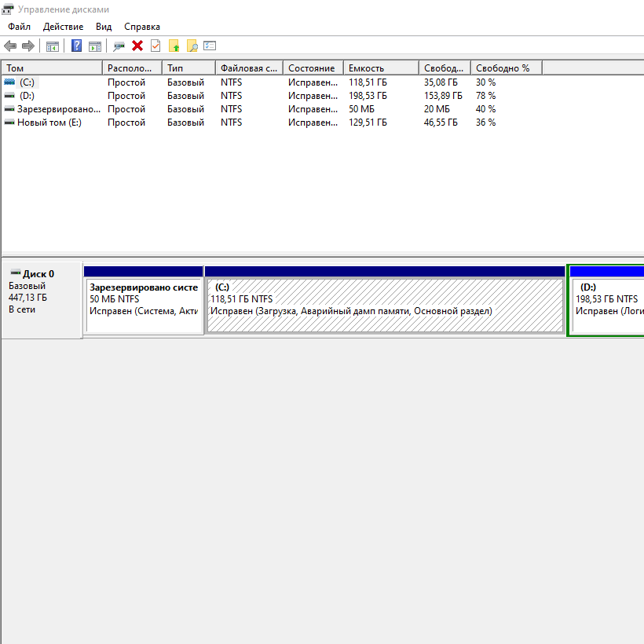The width and height of the screenshot is (644, 644).
Task: Sort by the Состояние column header
Action: (313, 68)
